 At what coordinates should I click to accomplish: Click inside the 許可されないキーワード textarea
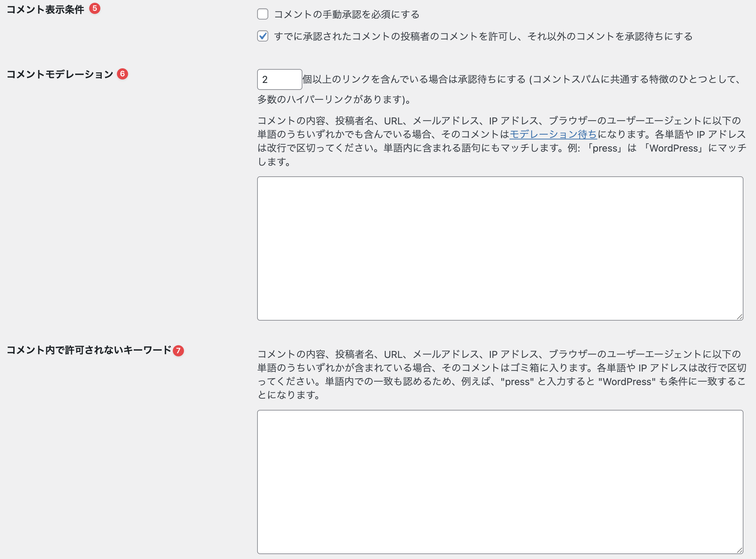tap(500, 482)
